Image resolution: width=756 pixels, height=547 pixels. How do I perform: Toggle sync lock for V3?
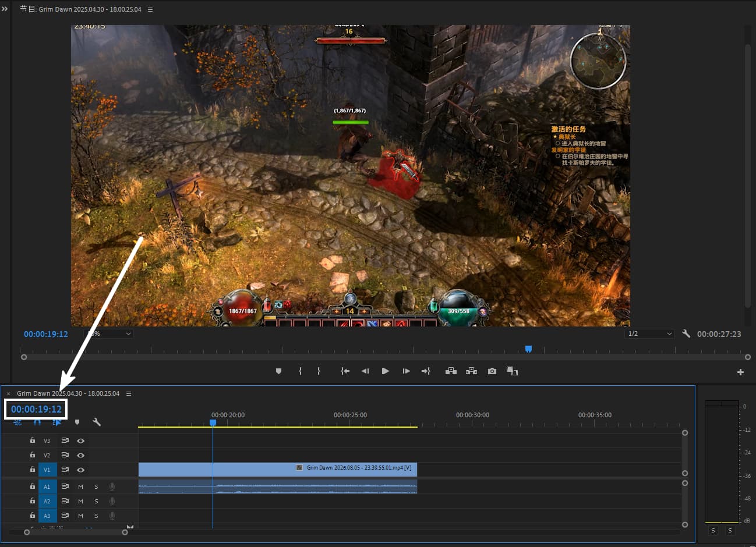[65, 441]
